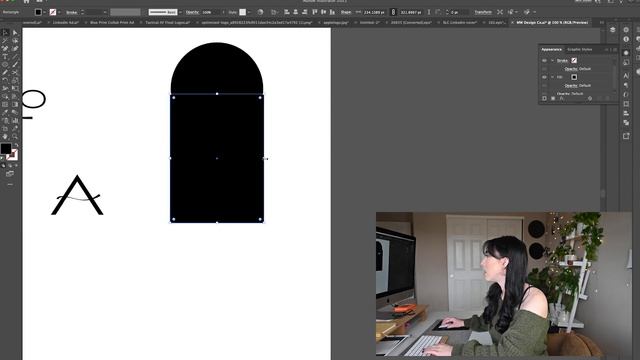The height and width of the screenshot is (360, 640).
Task: Click fill color swatch in control bar
Action: tap(38, 12)
